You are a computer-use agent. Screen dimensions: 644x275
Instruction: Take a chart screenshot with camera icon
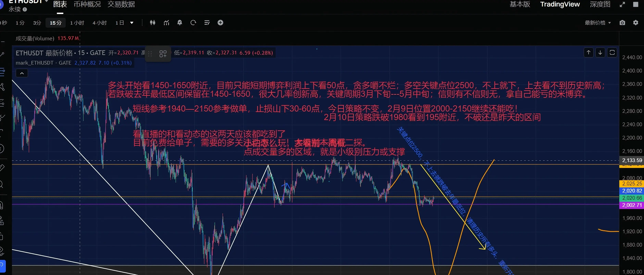[622, 23]
